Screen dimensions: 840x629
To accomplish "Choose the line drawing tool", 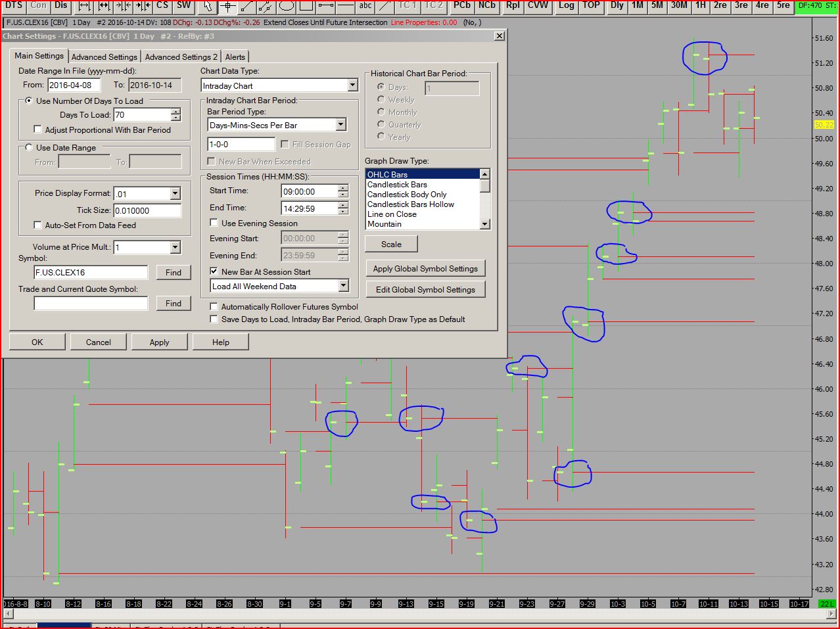I will pyautogui.click(x=247, y=6).
